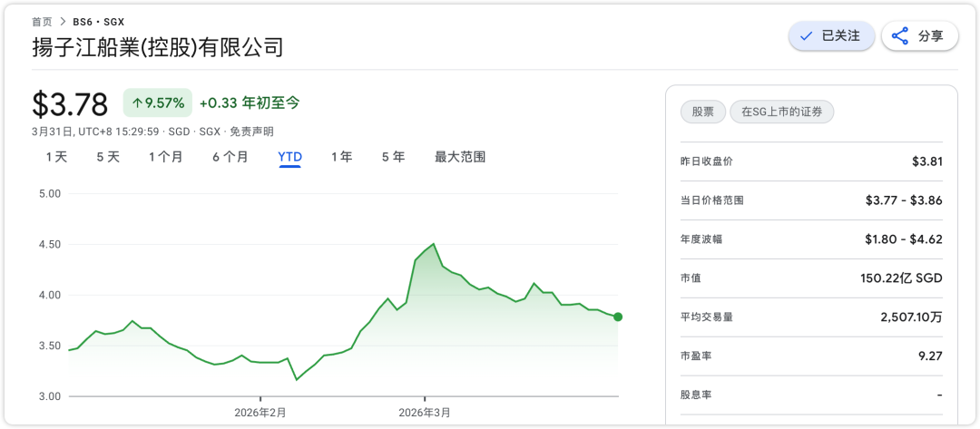Open the 免责声明 disclaimer link
The width and height of the screenshot is (980, 429).
tap(248, 132)
